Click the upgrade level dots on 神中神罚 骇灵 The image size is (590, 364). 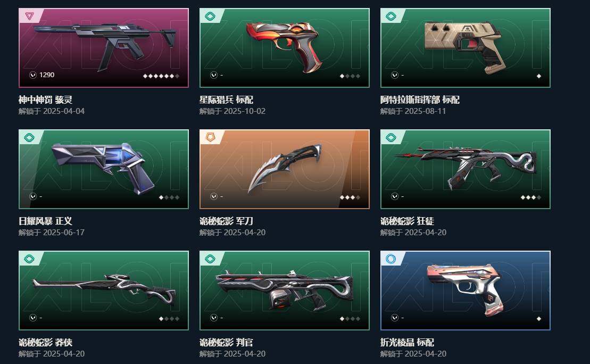tap(161, 76)
